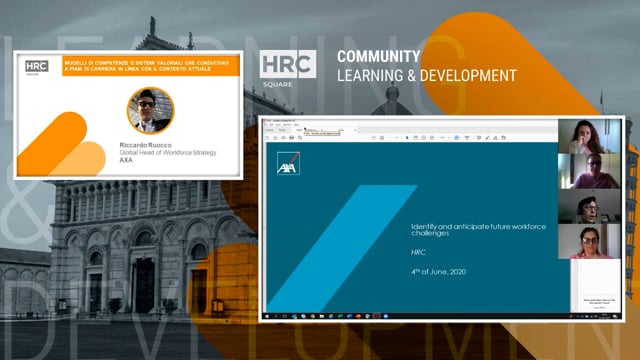Click the rotate icon at the toolbar's right end

tap(504, 138)
